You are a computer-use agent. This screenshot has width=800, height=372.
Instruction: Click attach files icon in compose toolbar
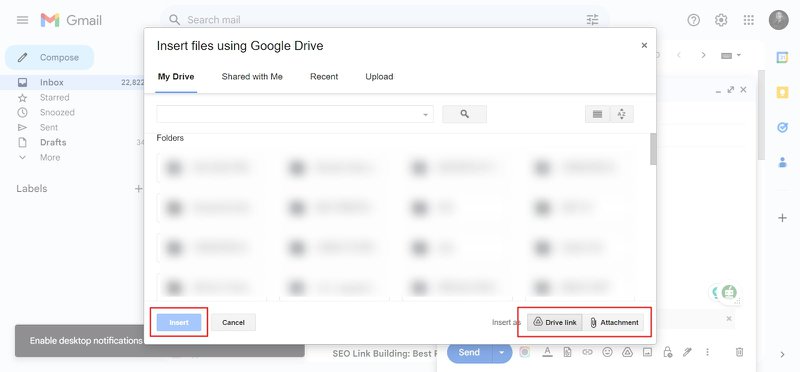pyautogui.click(x=567, y=352)
